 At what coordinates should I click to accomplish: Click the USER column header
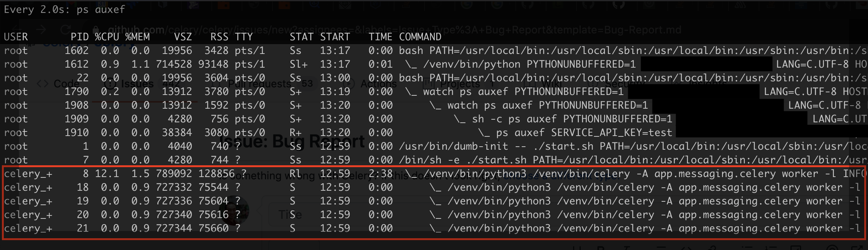point(16,37)
